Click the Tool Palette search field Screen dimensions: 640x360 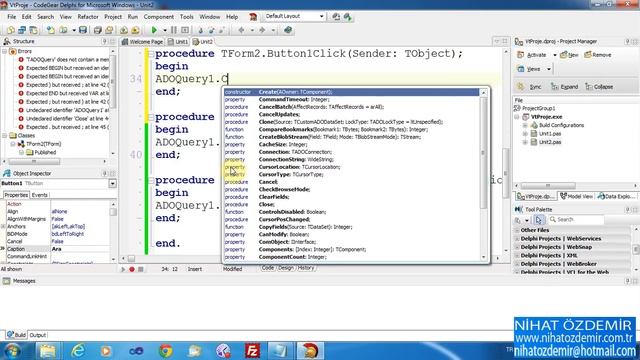[576, 220]
